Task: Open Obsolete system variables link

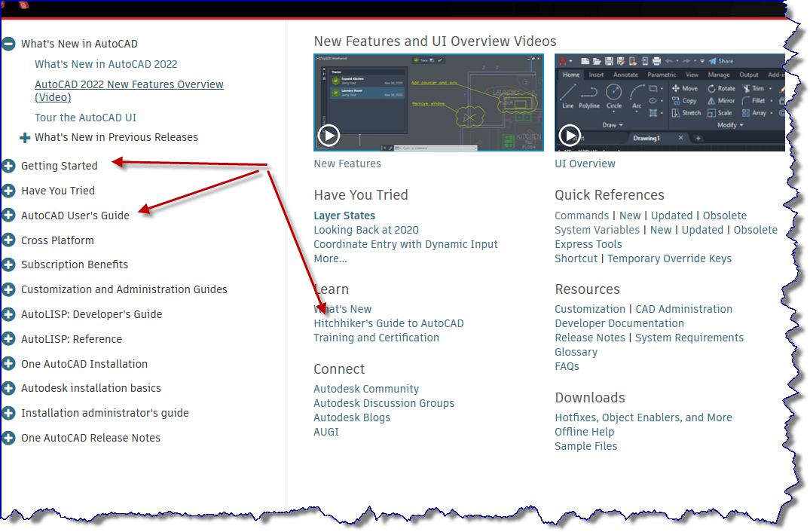Action: pos(755,230)
